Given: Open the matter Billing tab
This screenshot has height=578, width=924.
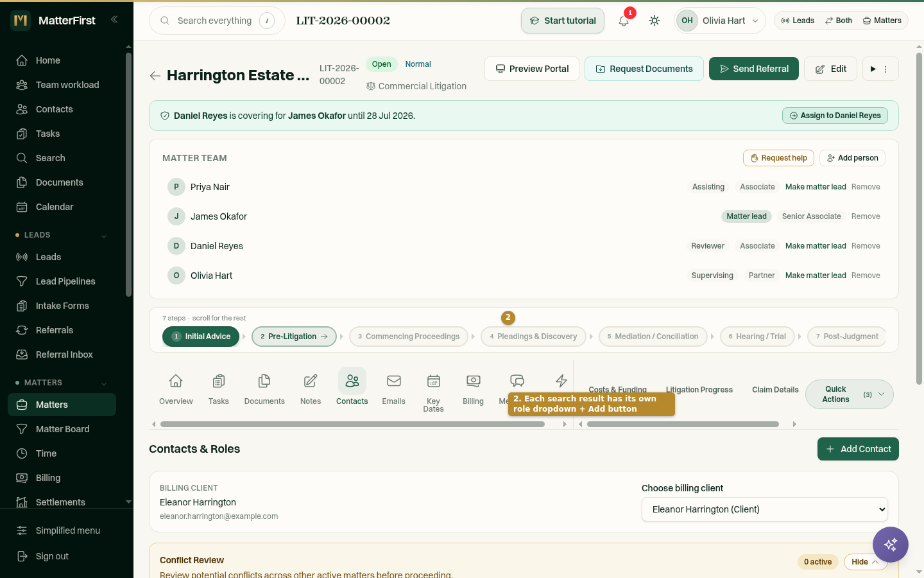Looking at the screenshot, I should coord(473,389).
